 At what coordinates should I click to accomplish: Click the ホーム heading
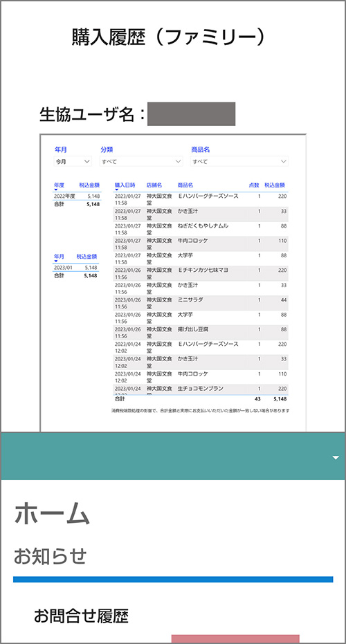pyautogui.click(x=52, y=514)
